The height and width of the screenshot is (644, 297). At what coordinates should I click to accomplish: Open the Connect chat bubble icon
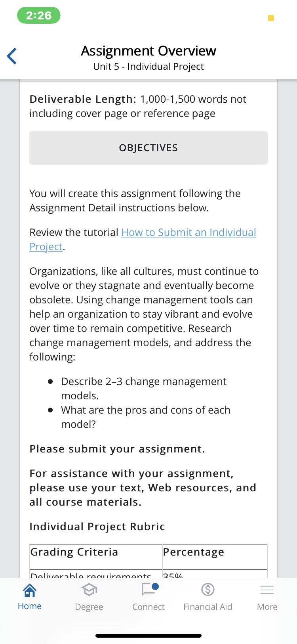click(149, 589)
